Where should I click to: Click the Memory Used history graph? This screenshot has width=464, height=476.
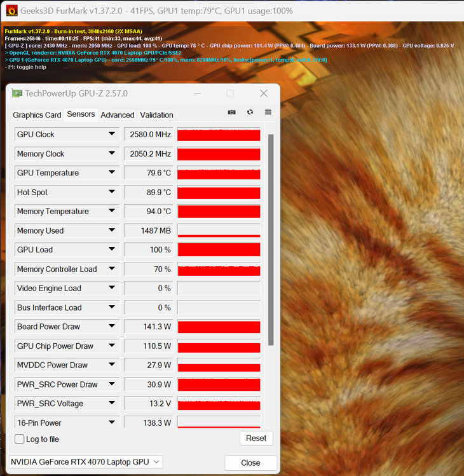coord(219,231)
